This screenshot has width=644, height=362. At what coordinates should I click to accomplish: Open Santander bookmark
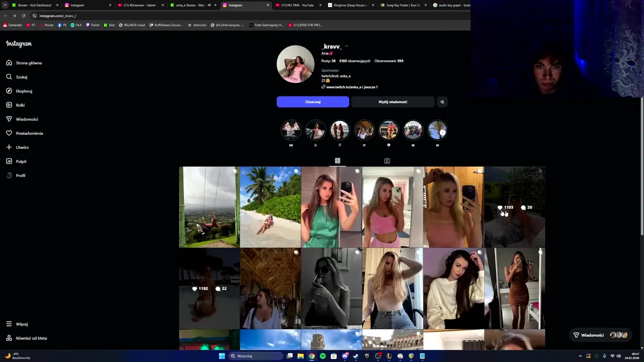[x=13, y=25]
